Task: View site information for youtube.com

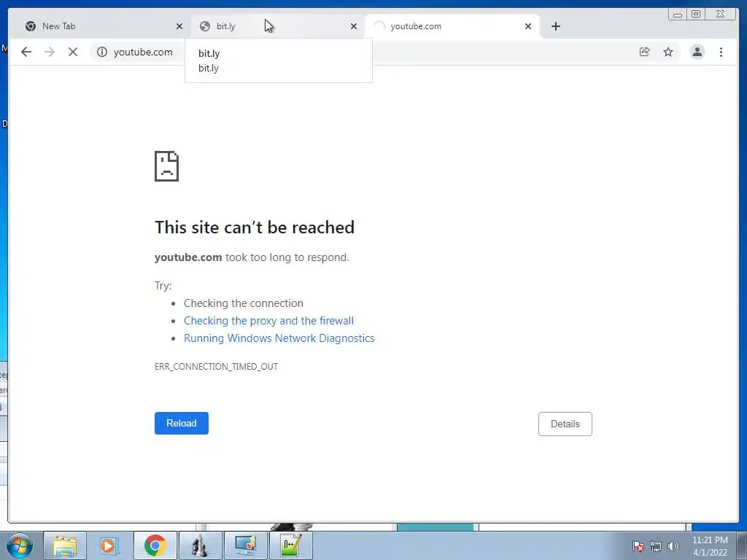Action: [102, 52]
